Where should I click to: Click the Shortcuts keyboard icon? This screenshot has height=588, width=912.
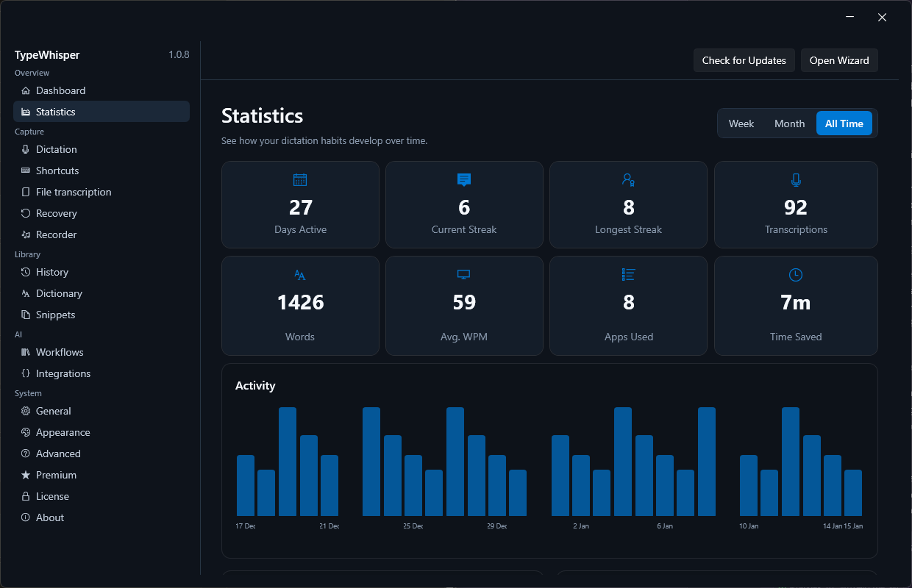click(26, 171)
